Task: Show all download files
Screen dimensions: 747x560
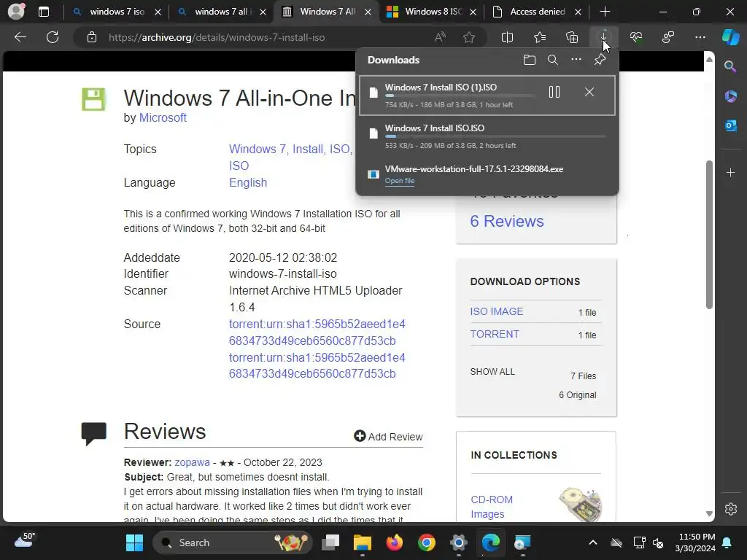Action: 492,371
